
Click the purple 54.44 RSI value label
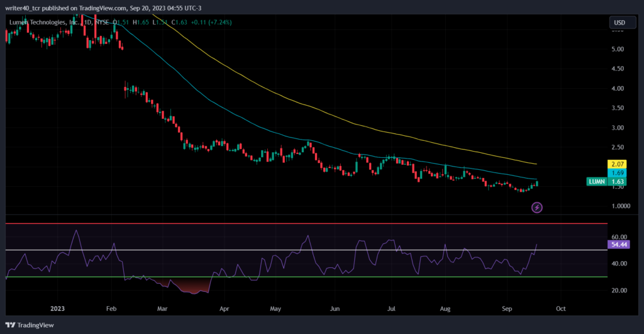pyautogui.click(x=619, y=245)
